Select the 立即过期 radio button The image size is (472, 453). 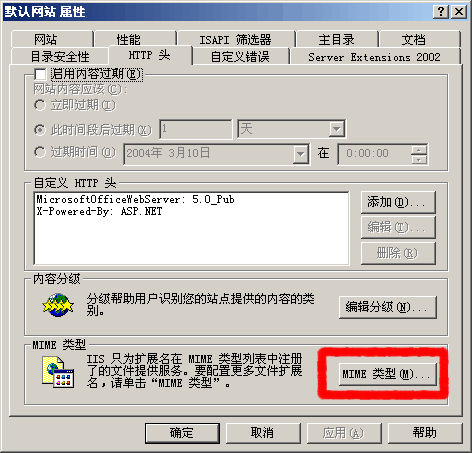click(x=40, y=105)
